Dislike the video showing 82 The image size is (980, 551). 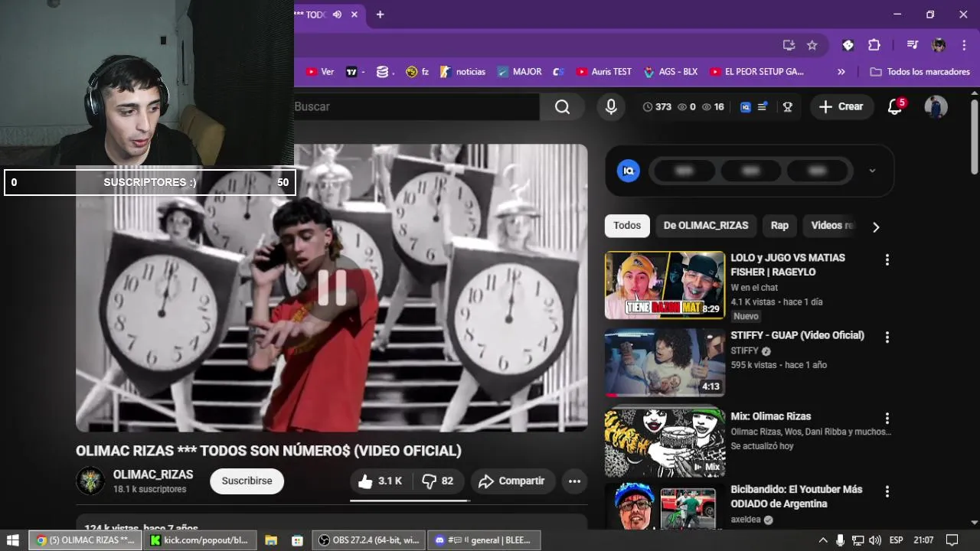(x=439, y=481)
